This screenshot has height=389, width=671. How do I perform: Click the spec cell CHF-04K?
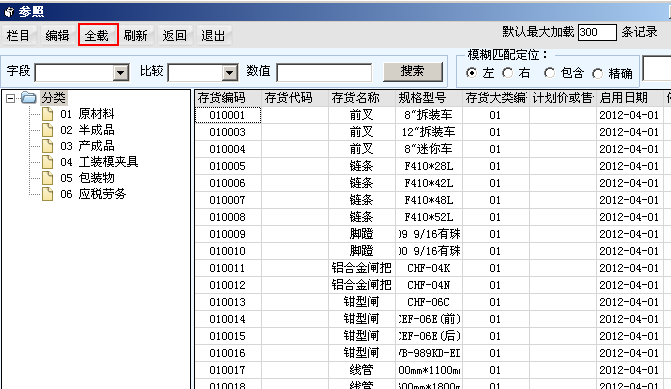click(x=429, y=268)
